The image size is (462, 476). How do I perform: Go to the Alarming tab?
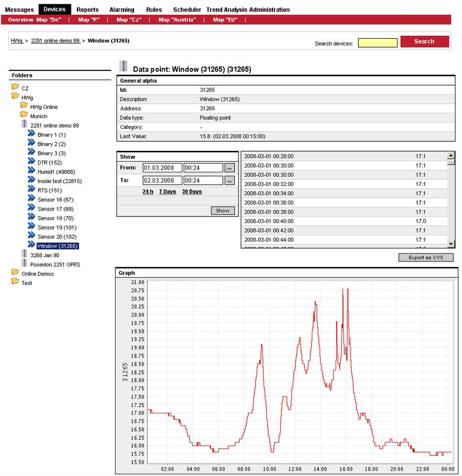[x=122, y=10]
